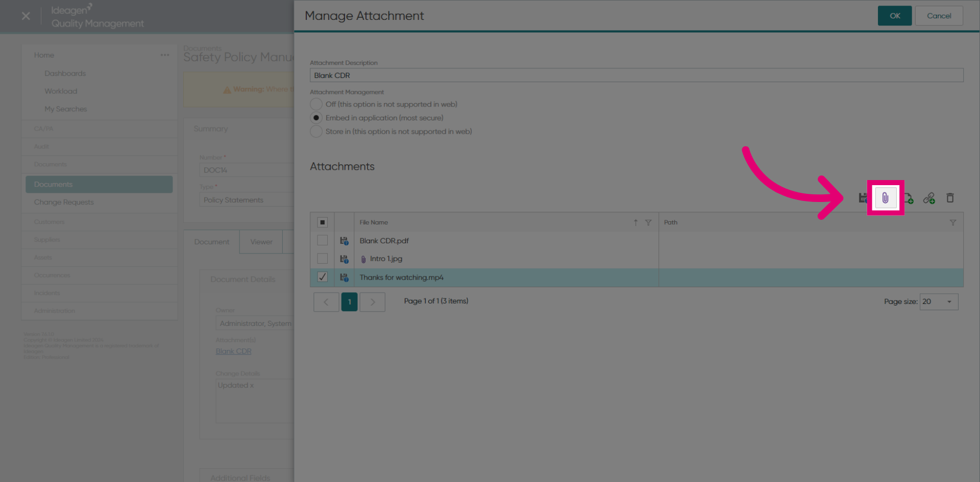Click the save-to-disk icon in attachments toolbar
This screenshot has width=980, height=482.
(863, 198)
